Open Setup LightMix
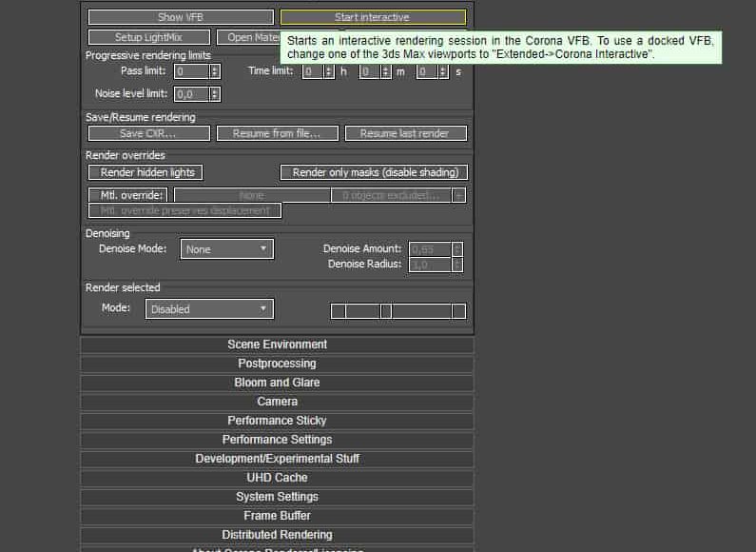 coord(148,38)
